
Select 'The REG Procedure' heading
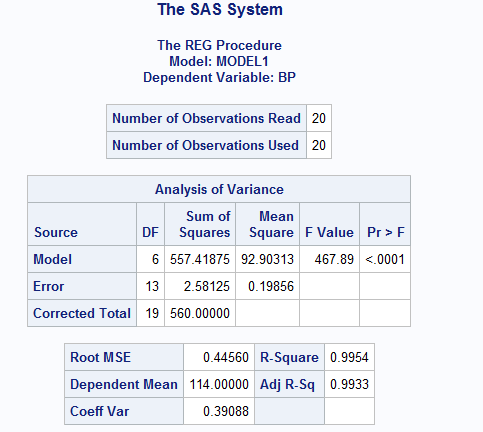pos(219,45)
